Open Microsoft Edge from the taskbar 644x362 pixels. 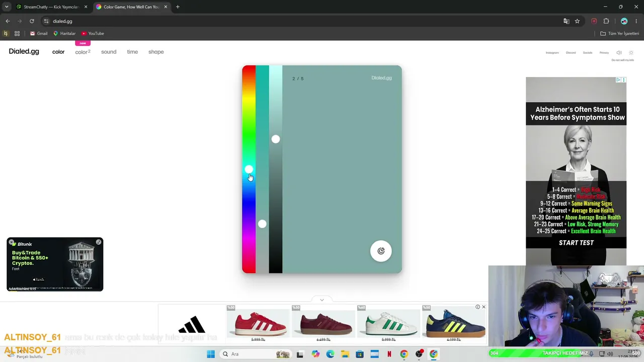[x=330, y=354]
